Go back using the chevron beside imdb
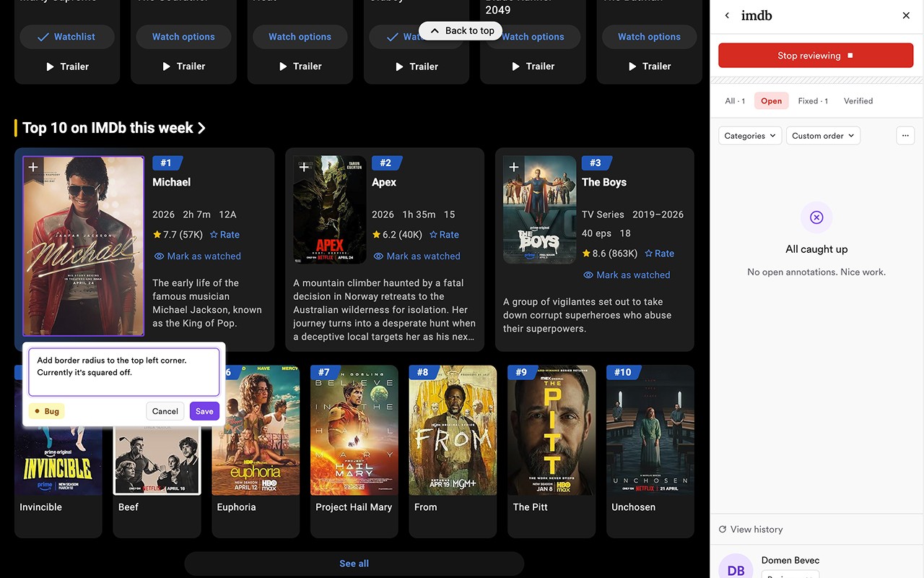Screen dimensions: 924x578 coord(727,15)
